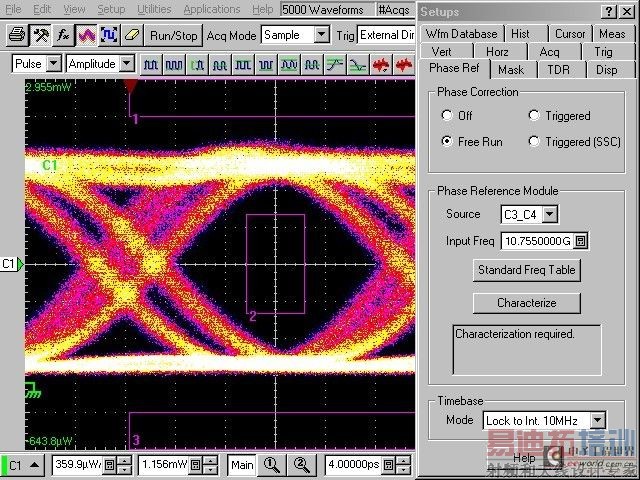Screen dimensions: 640x480
Task: Click the red trigger position marker
Action: 131,86
